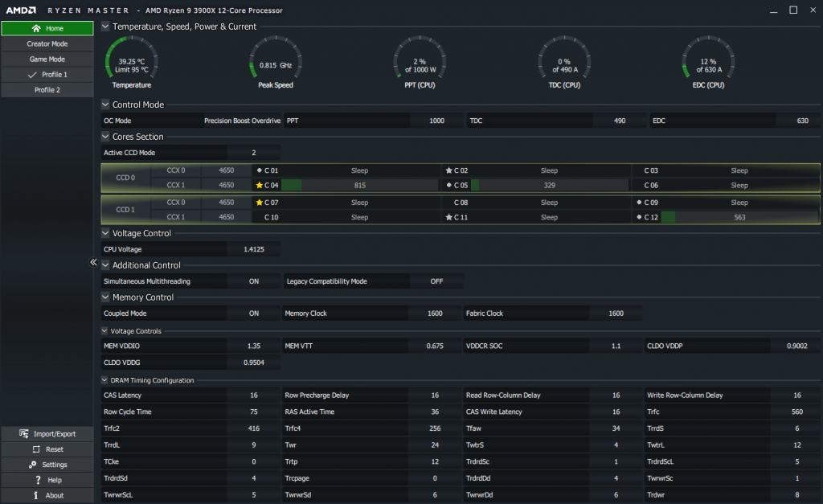Click the CAS Latency value 16

pyautogui.click(x=254, y=395)
